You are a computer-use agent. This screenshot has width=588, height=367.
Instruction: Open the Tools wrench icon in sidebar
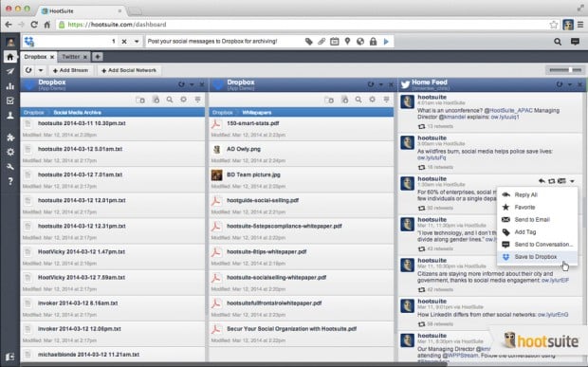pyautogui.click(x=10, y=167)
